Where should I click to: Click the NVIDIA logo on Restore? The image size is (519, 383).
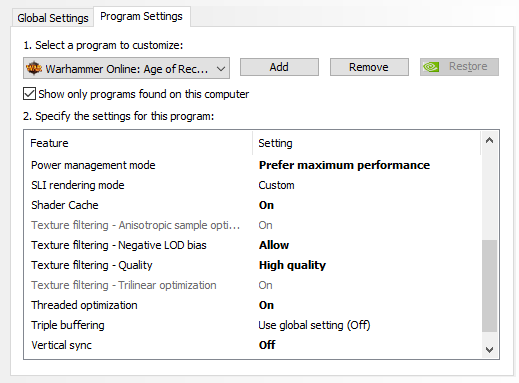[x=431, y=67]
